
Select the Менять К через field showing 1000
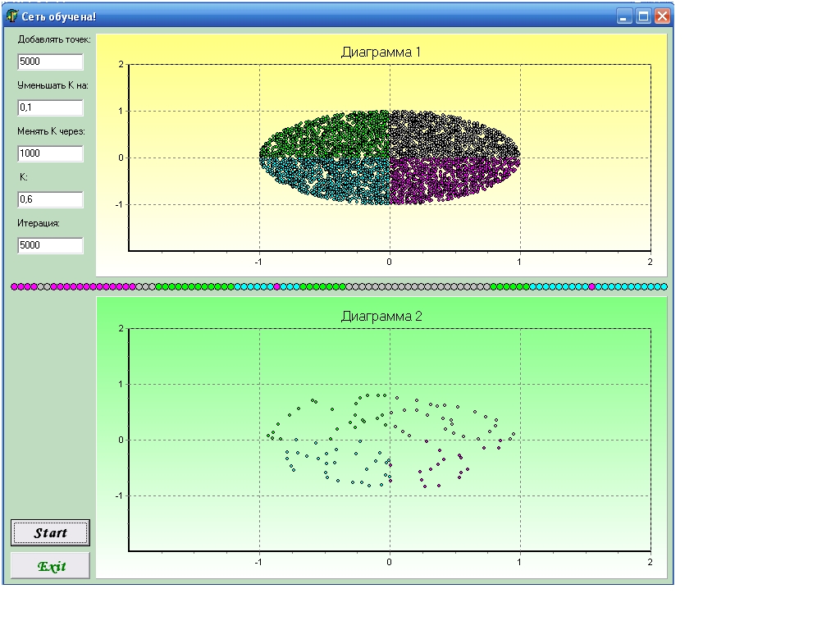pos(50,153)
